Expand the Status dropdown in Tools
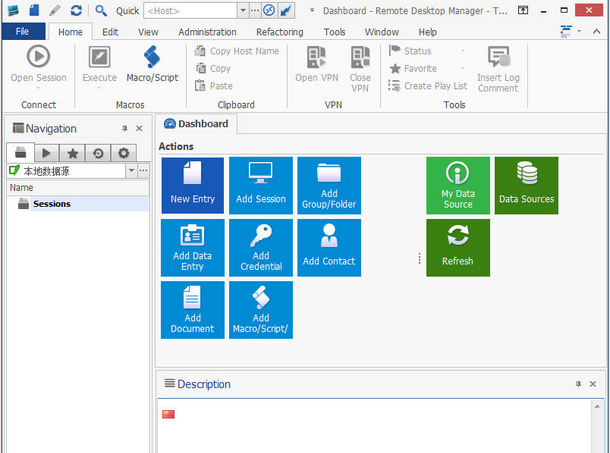 pyautogui.click(x=463, y=51)
